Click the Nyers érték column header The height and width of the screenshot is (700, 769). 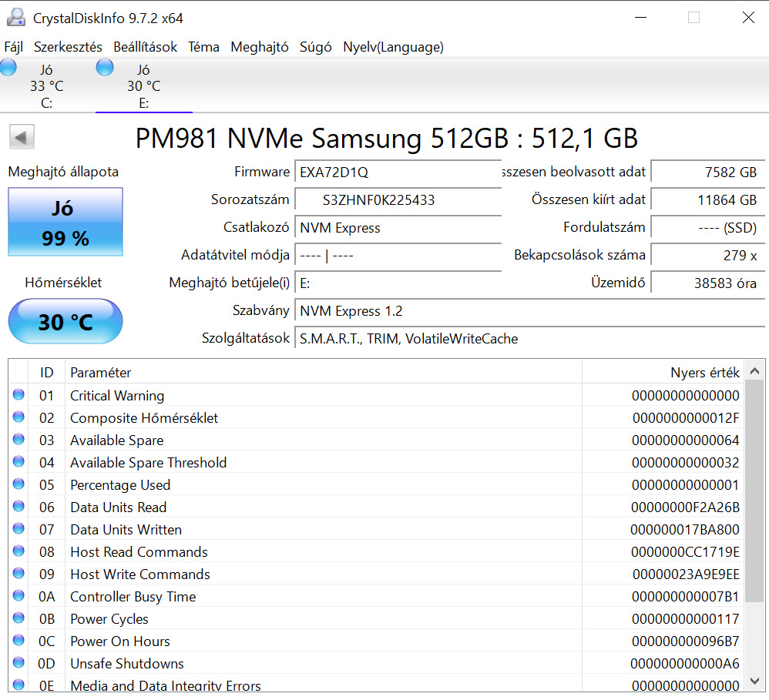pyautogui.click(x=663, y=373)
